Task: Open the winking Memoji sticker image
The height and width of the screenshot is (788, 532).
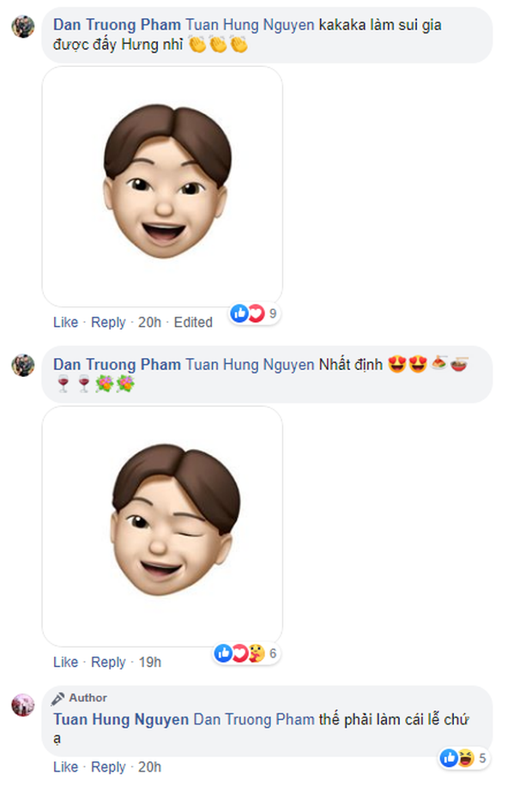Action: click(x=162, y=526)
